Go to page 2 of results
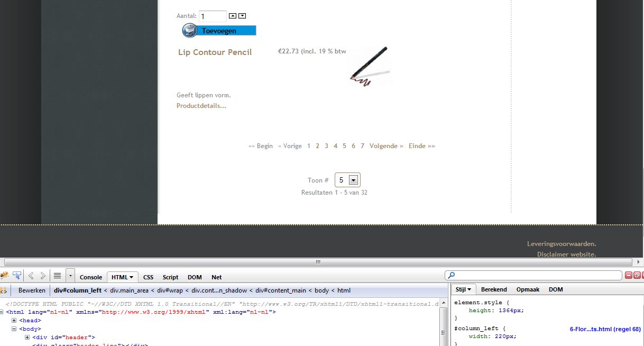 (318, 146)
